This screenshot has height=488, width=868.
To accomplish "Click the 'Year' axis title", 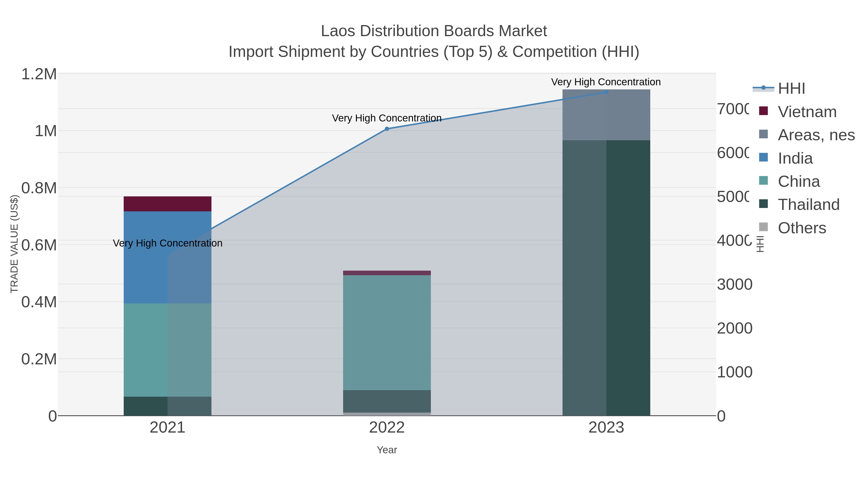I will 387,450.
